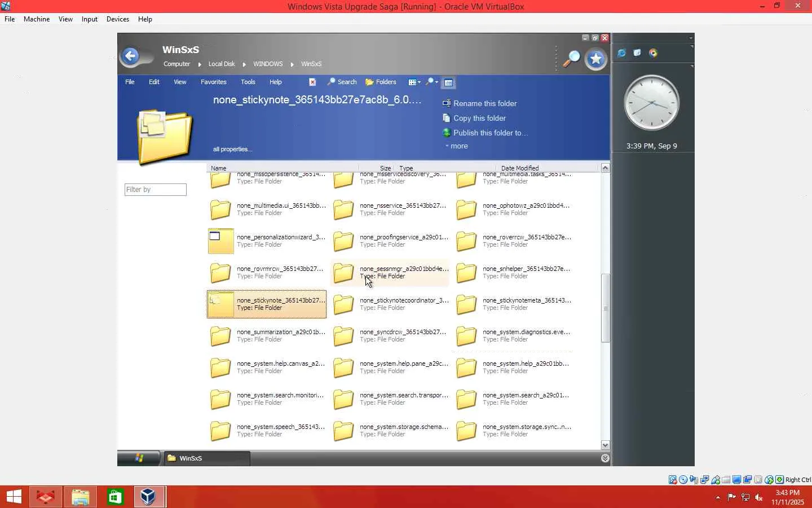Open the VirtualBox Devices menu
The width and height of the screenshot is (812, 508).
tap(118, 19)
